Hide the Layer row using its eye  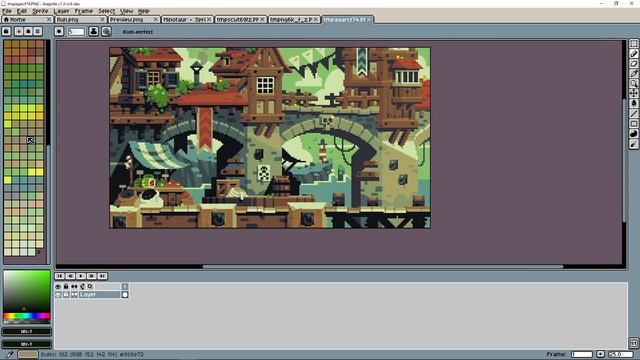click(58, 295)
